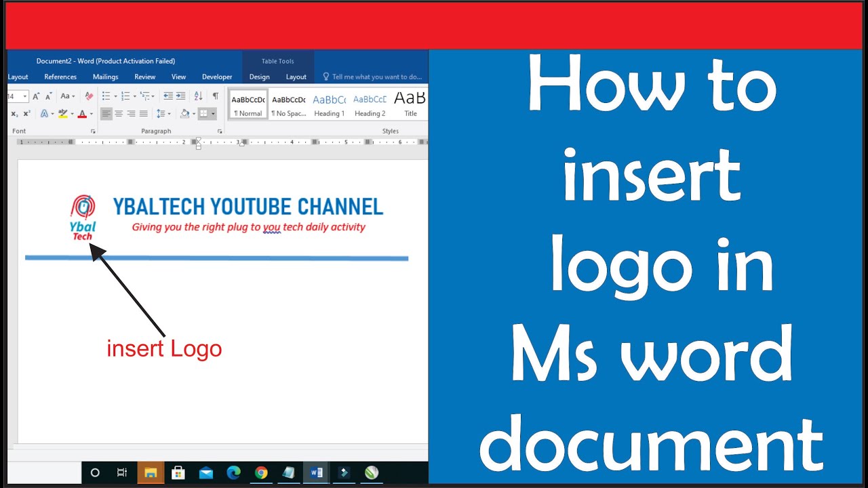Increase font size with Grow Font
The image size is (868, 488).
[x=37, y=96]
